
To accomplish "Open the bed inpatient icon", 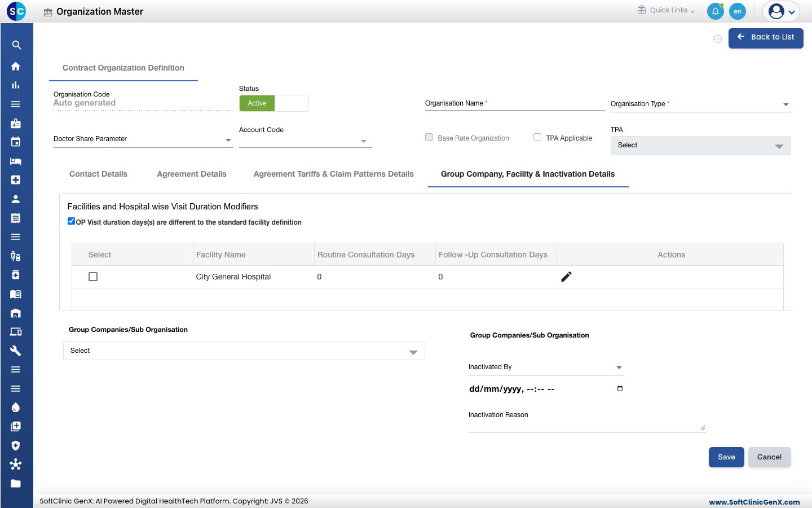I will click(16, 161).
